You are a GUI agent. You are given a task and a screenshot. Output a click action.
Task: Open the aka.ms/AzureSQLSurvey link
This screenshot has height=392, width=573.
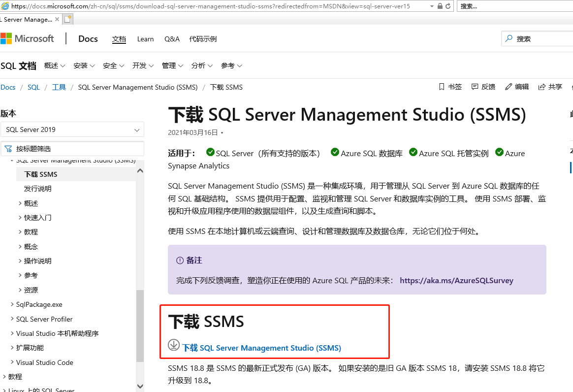coord(456,281)
